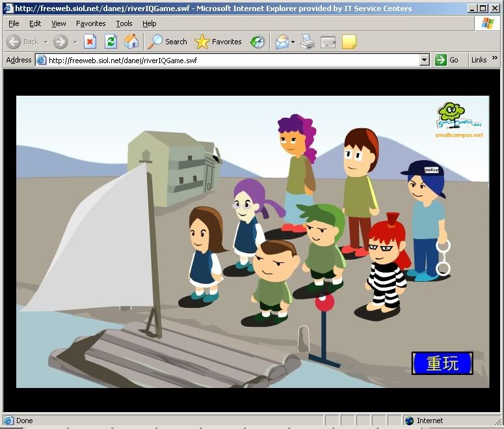Click the Stop loading toolbar icon
504x429 pixels.
[x=90, y=42]
